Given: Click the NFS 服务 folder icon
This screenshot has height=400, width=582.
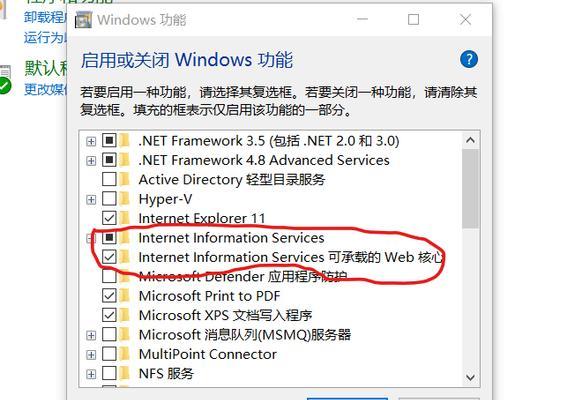Looking at the screenshot, I should pyautogui.click(x=125, y=373).
